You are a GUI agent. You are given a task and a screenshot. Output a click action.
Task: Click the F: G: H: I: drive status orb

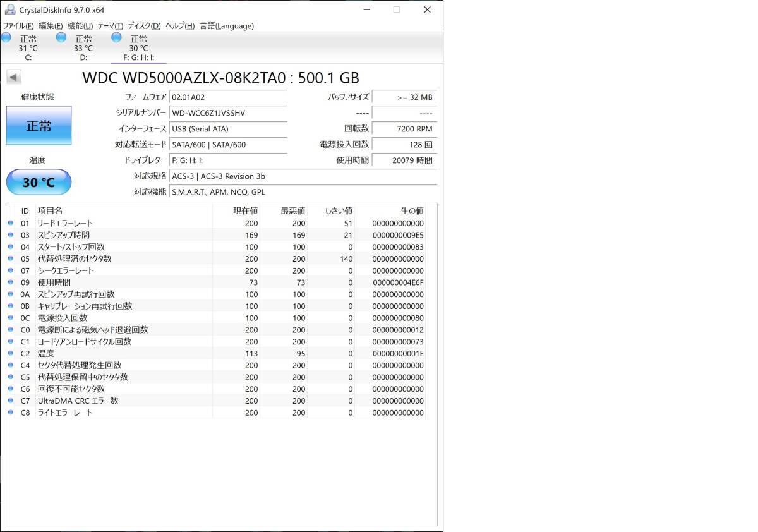click(117, 38)
